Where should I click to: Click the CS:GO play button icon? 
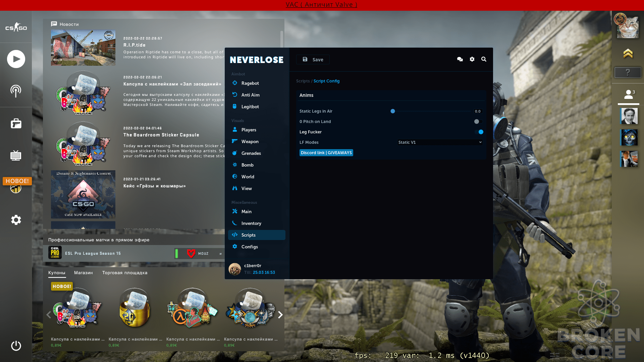coord(16,59)
